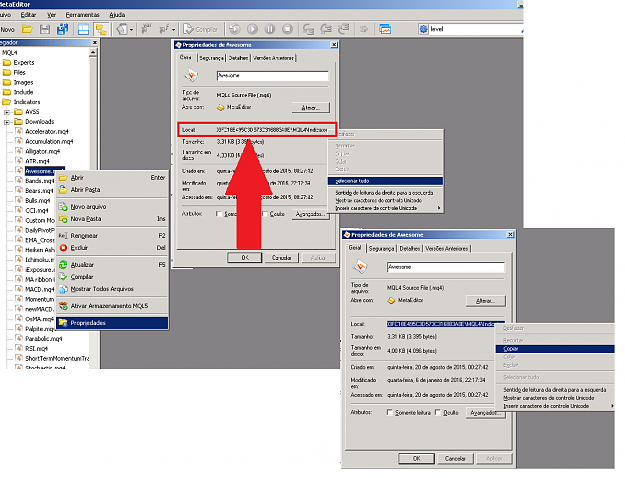Click the pause debugging toolbar icon

pos(270,29)
